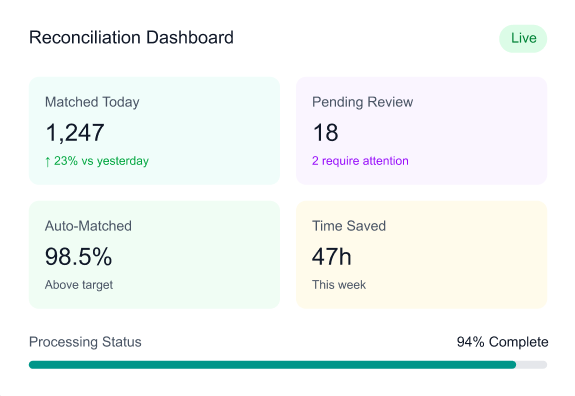
Task: Select the Auto-Matched label
Action: pyautogui.click(x=88, y=226)
